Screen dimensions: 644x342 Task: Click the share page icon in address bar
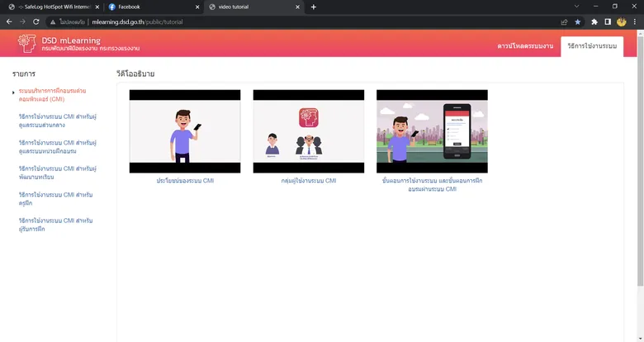tap(564, 21)
